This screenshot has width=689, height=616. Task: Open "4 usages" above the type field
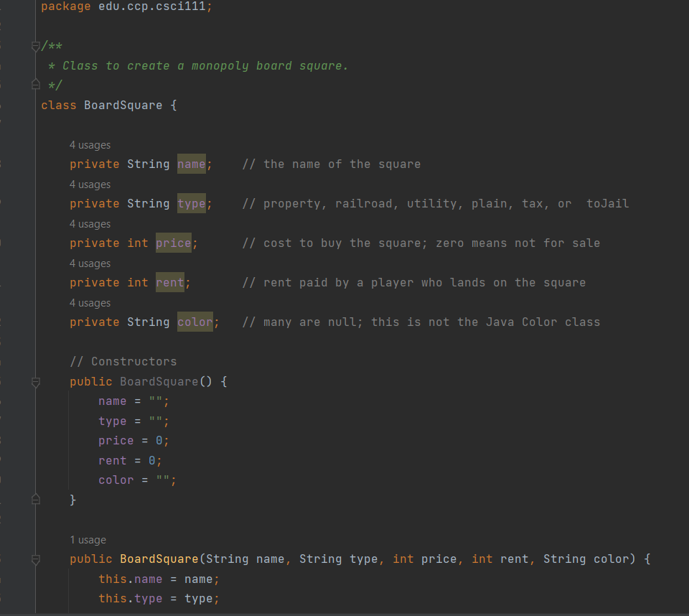click(90, 184)
